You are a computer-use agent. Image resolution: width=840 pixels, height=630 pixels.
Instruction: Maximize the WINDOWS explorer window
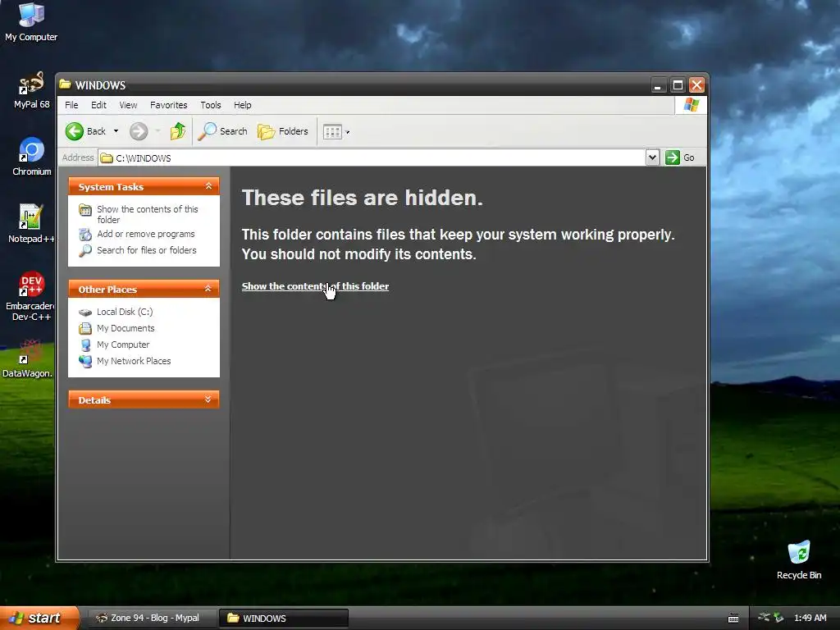pos(678,85)
